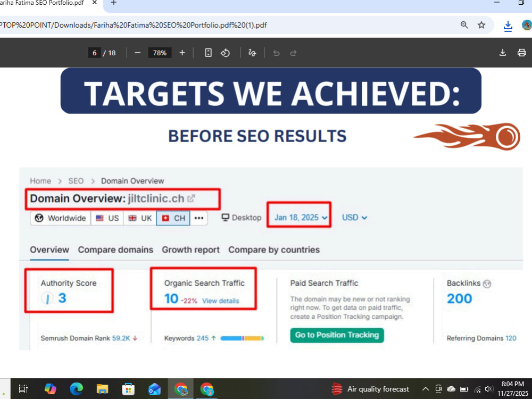Click Referring Domains 120 value
Image resolution: width=532 pixels, height=399 pixels.
tap(511, 338)
